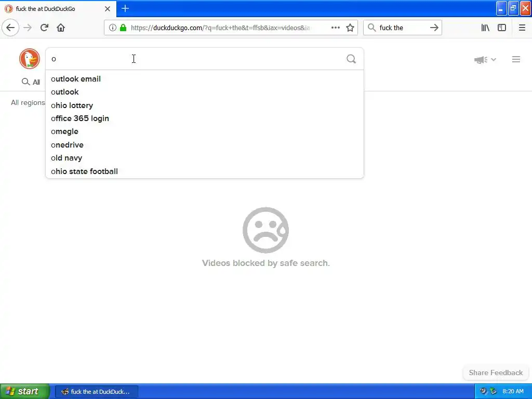Open the Windows Start menu
Viewport: 532px width, 399px height.
click(x=24, y=391)
